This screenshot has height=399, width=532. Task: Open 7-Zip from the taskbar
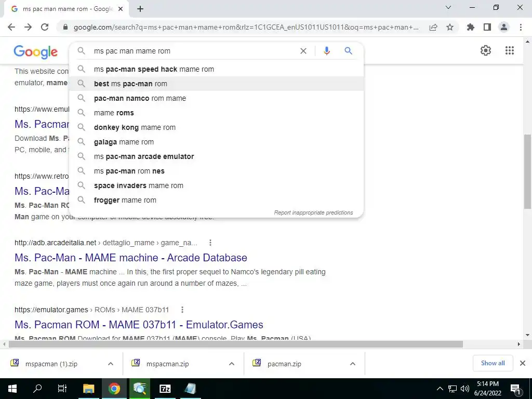[x=165, y=389]
